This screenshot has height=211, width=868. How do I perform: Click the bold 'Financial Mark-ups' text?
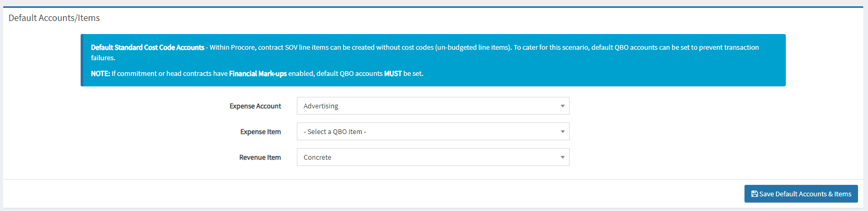pyautogui.click(x=258, y=73)
